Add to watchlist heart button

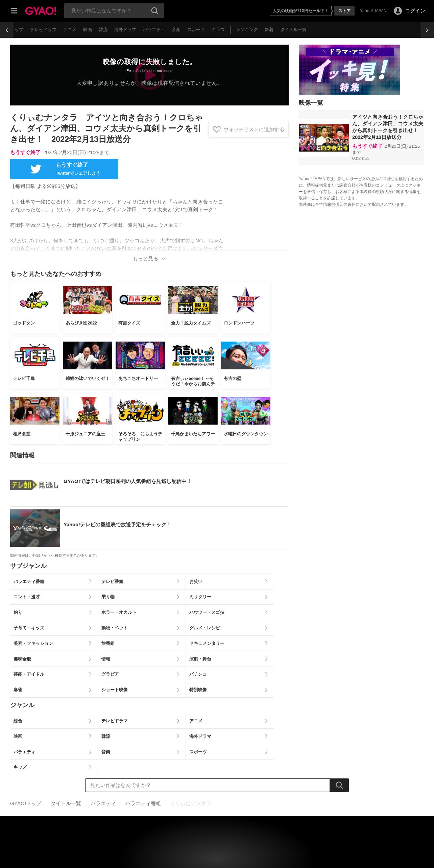pyautogui.click(x=248, y=129)
